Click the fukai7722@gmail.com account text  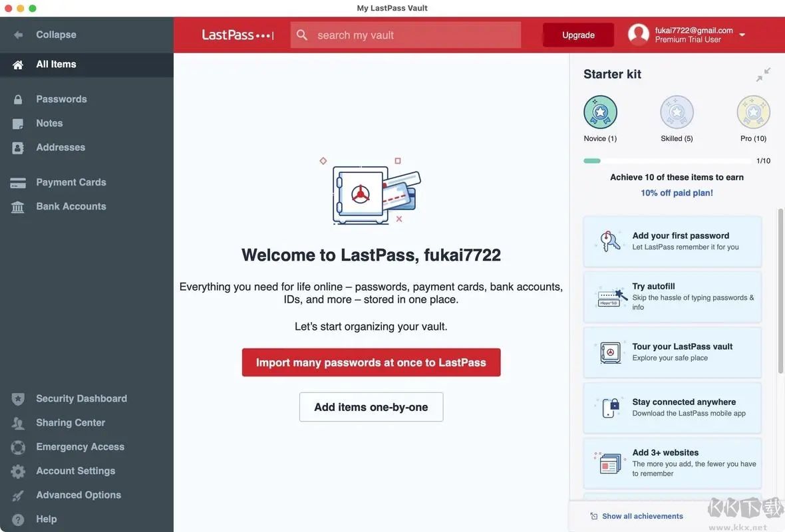[x=694, y=30]
